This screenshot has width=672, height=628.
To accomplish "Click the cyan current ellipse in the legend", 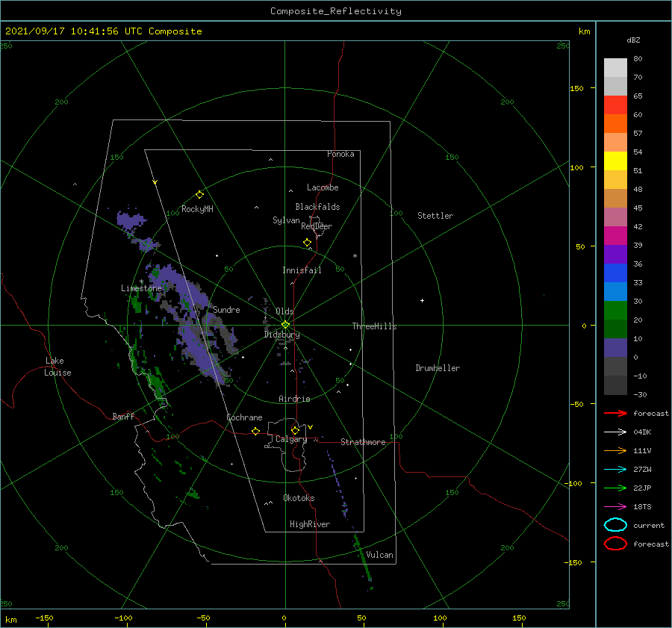I will click(615, 525).
